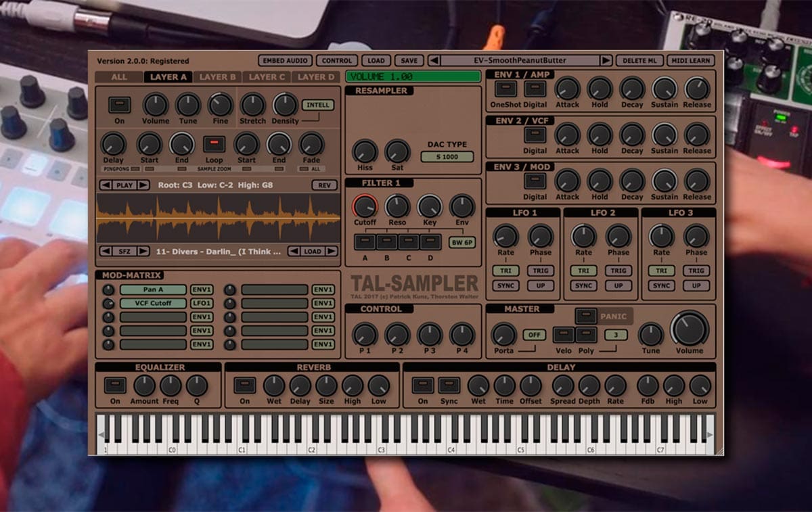Enable Filter 1 switch D
Screen dimensions: 812x512
pos(430,241)
